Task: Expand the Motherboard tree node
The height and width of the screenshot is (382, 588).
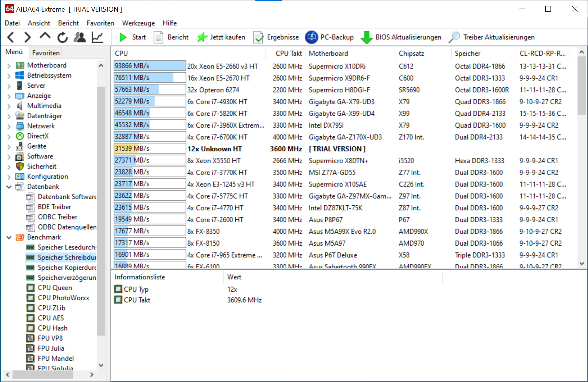Action: (9, 66)
